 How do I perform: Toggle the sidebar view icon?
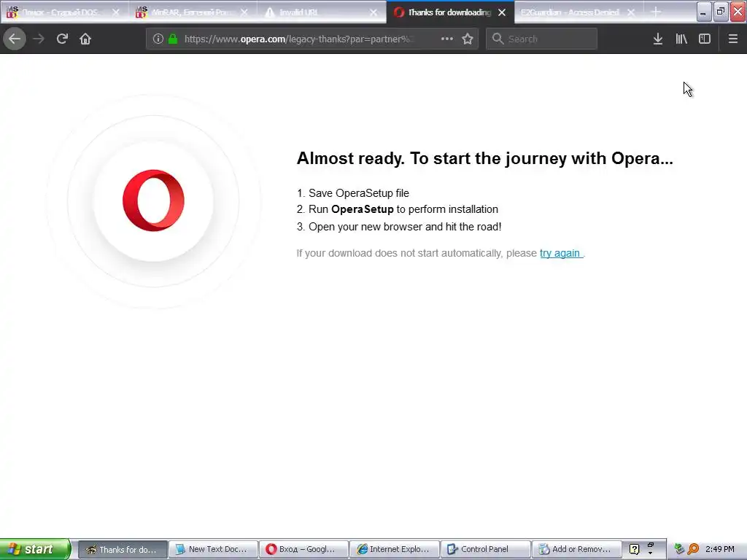tap(705, 39)
